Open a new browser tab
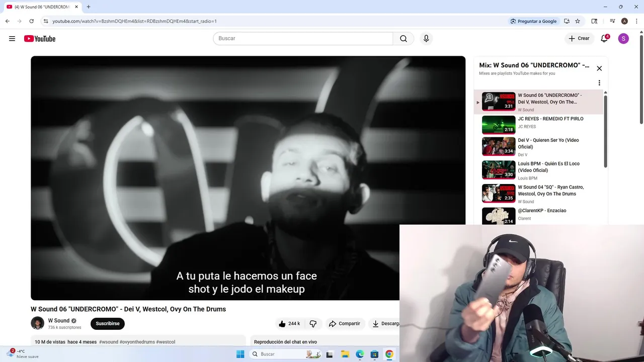 pos(89,7)
